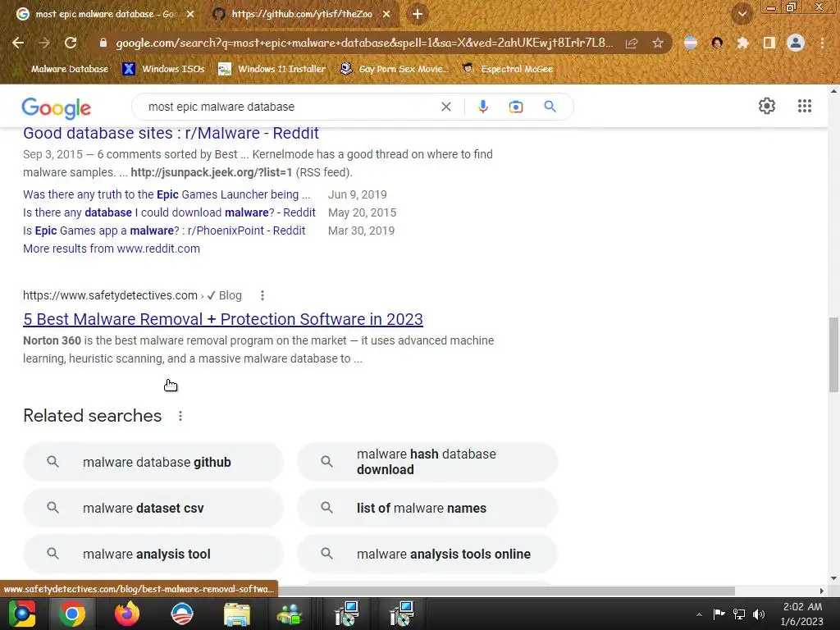Start voice search with microphone icon
This screenshot has height=630, width=840.
tap(482, 107)
